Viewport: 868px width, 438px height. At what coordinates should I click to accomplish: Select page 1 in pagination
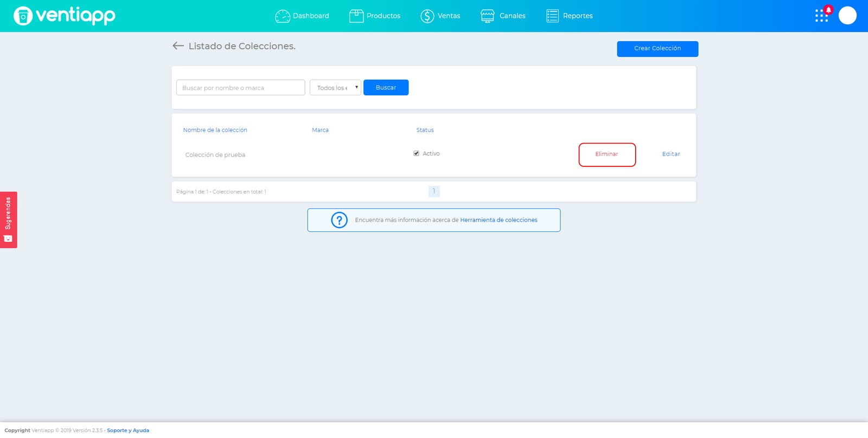click(x=434, y=191)
